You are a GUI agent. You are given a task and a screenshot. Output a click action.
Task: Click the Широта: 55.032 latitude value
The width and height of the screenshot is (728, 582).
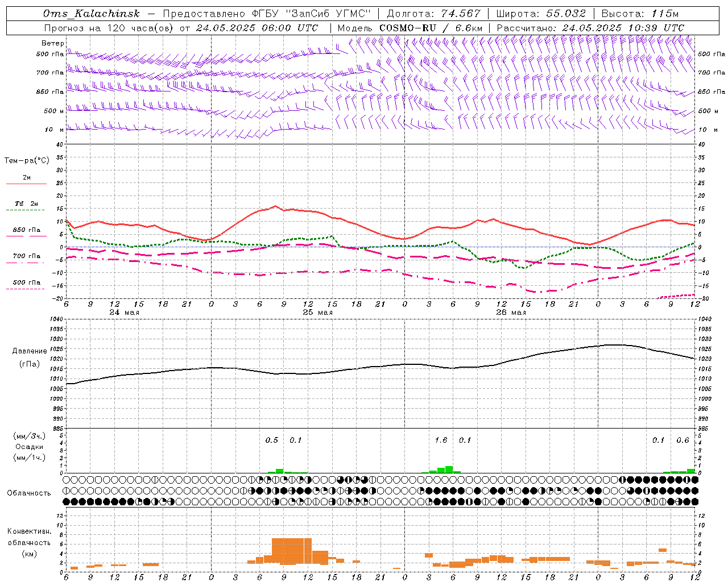click(x=541, y=14)
